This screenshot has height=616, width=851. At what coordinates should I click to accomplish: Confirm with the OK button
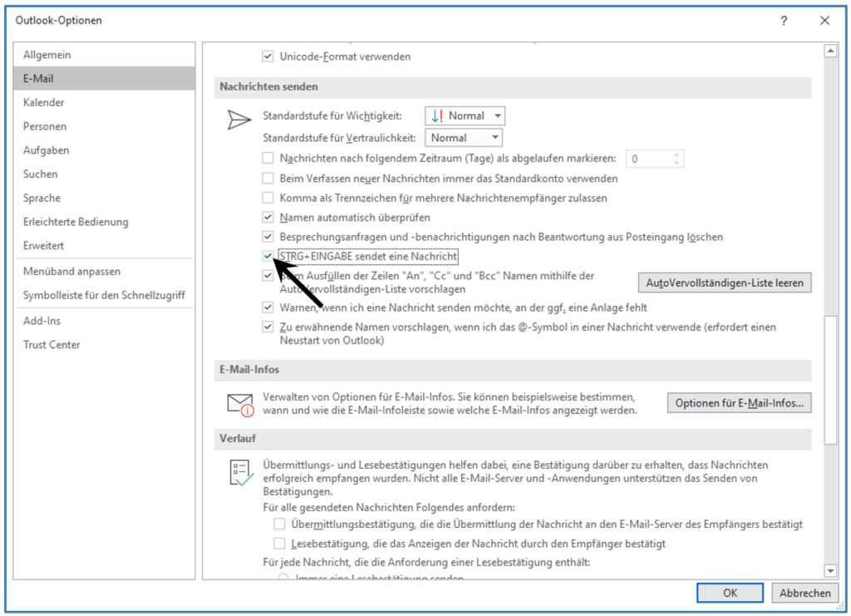[730, 594]
